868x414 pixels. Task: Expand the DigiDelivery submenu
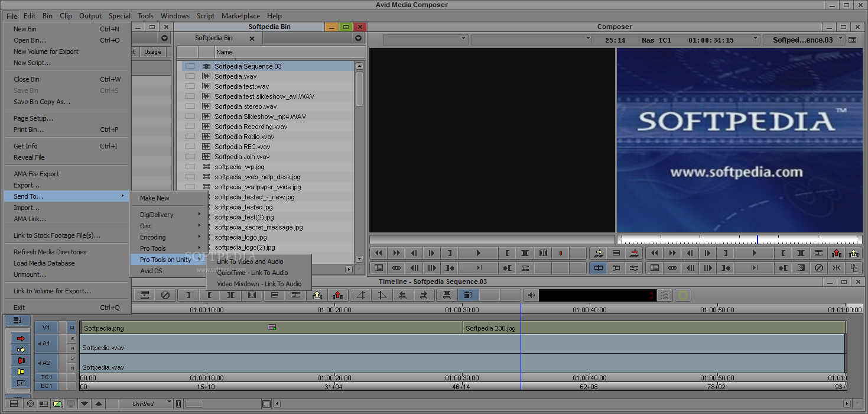169,215
